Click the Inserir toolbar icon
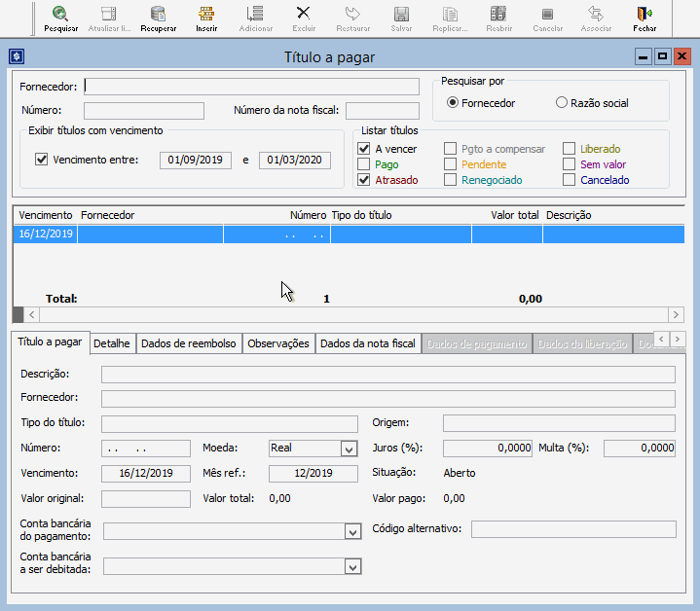The width and height of the screenshot is (700, 611). click(205, 17)
